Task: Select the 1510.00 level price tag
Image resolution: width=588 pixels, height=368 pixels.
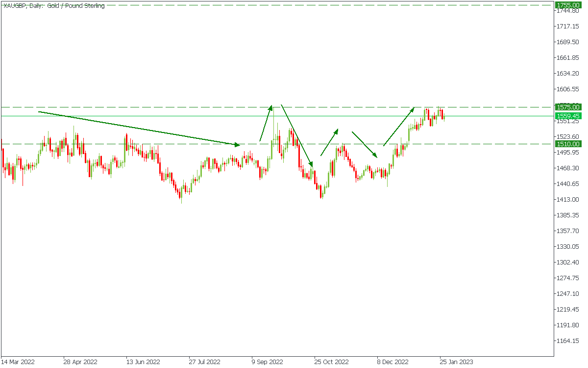Action: pos(568,144)
